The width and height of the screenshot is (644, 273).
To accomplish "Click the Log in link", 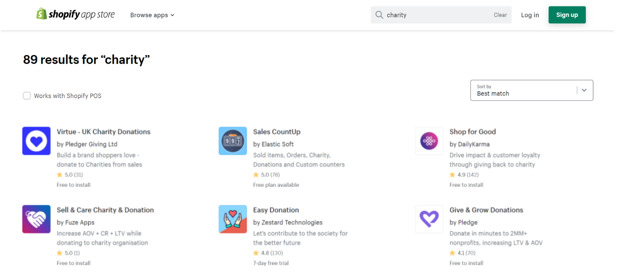I will 530,15.
